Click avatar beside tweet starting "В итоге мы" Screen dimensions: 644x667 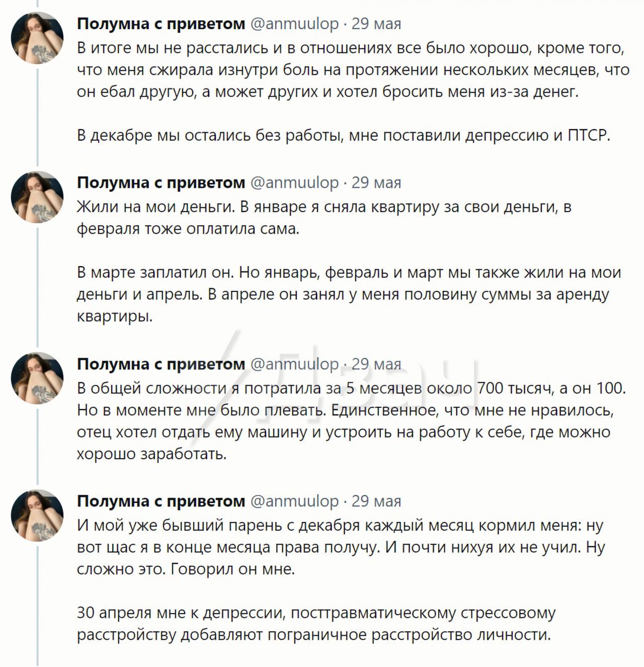pyautogui.click(x=37, y=38)
